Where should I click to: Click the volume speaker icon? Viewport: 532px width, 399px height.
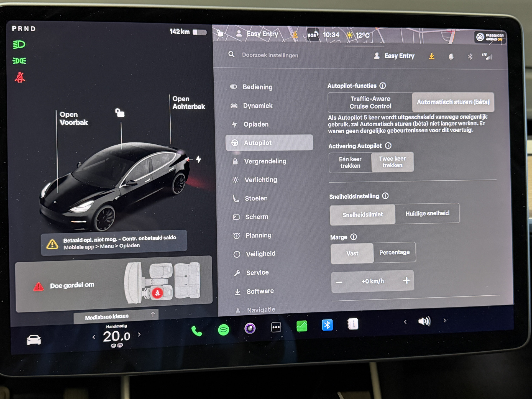coord(424,321)
